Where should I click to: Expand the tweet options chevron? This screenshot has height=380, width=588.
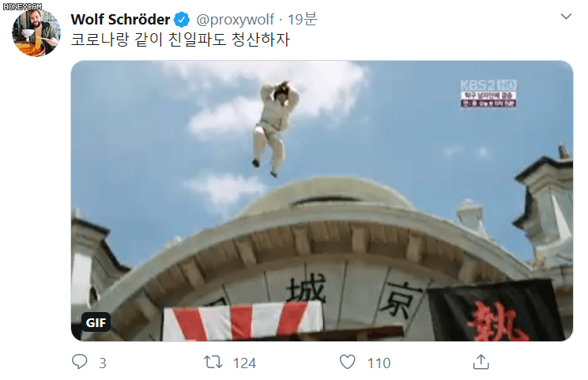[566, 17]
